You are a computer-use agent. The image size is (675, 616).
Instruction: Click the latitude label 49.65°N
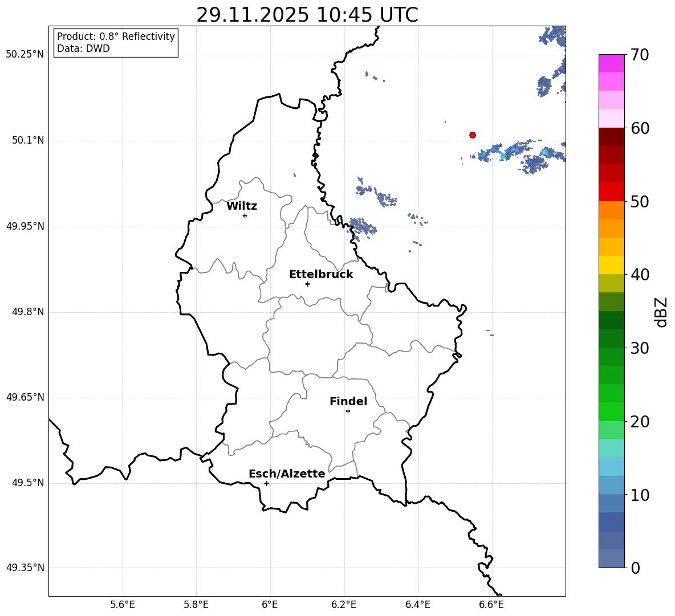pyautogui.click(x=25, y=397)
